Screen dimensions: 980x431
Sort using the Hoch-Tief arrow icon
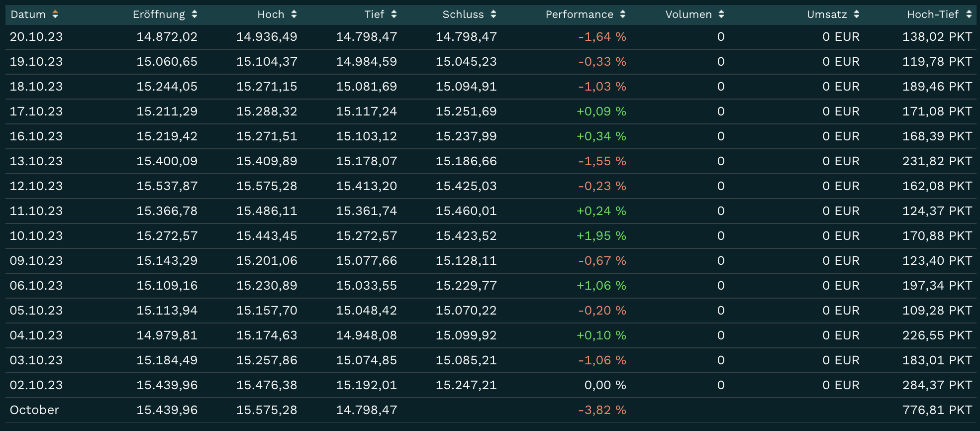pos(969,14)
